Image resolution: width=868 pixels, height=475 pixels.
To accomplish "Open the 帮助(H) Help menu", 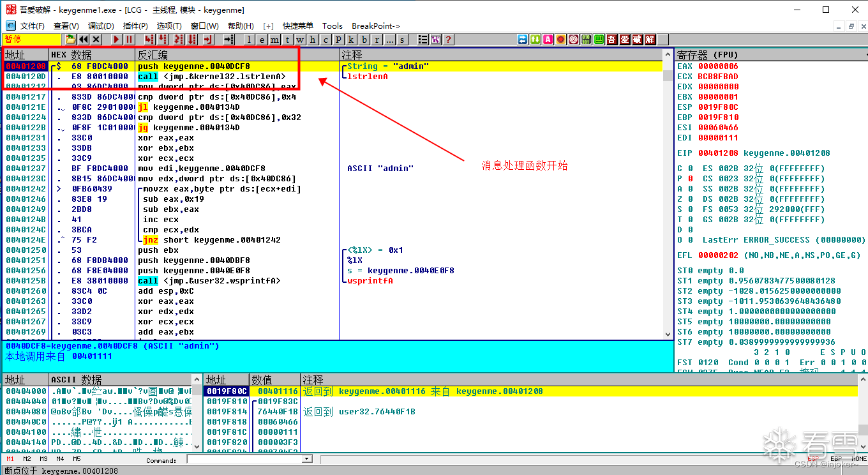I will tap(241, 26).
